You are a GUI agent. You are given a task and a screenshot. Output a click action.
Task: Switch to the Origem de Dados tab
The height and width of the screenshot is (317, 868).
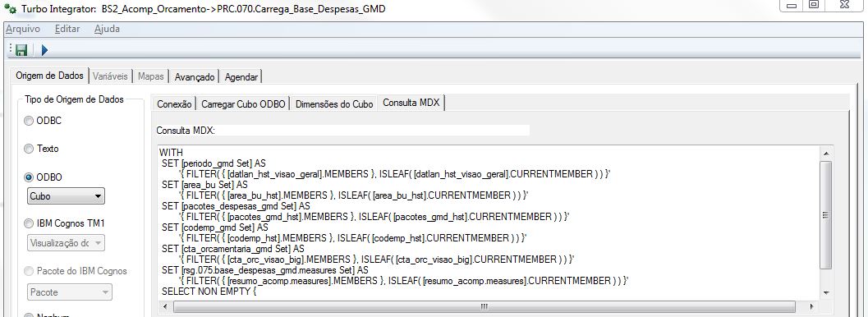point(49,76)
